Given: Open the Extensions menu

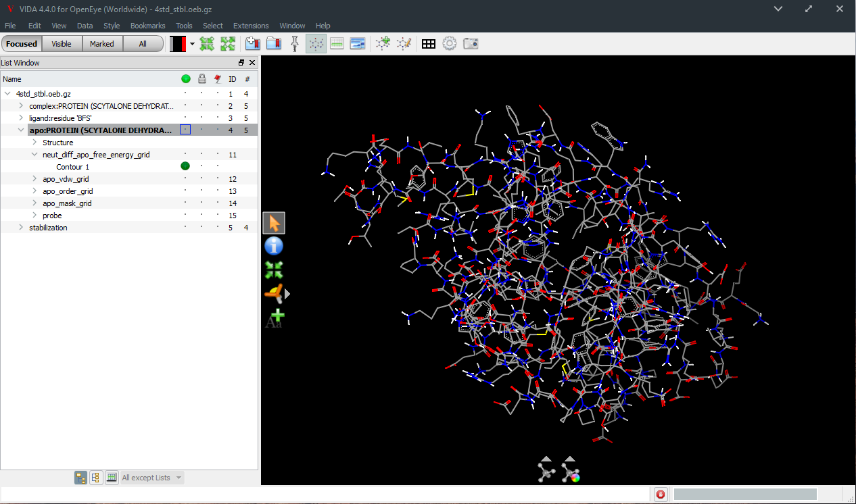Looking at the screenshot, I should tap(251, 26).
